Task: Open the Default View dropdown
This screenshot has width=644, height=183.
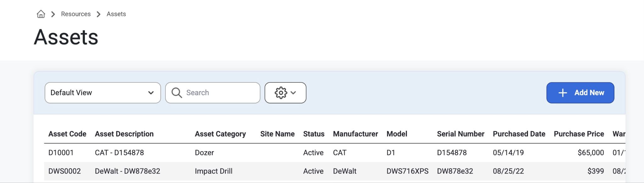Action: coord(103,93)
